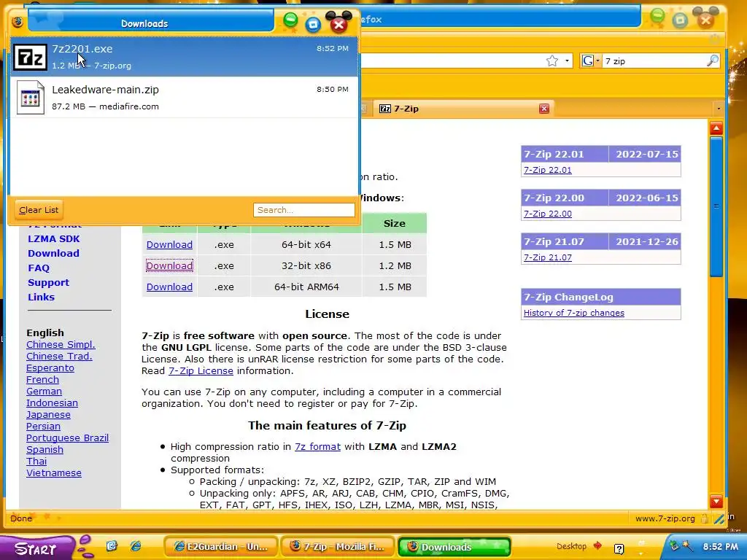Click the scrollbar up arrow in Firefox
This screenshot has width=747, height=560.
click(716, 128)
